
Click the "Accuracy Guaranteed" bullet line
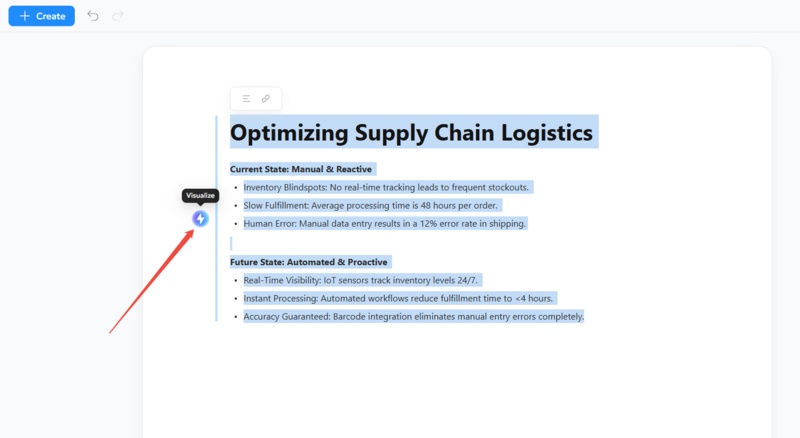point(413,316)
